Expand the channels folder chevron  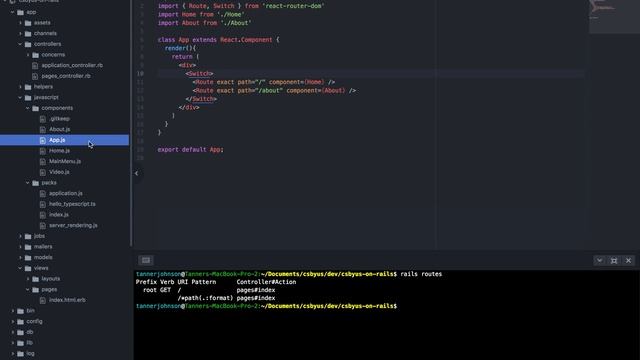point(20,33)
